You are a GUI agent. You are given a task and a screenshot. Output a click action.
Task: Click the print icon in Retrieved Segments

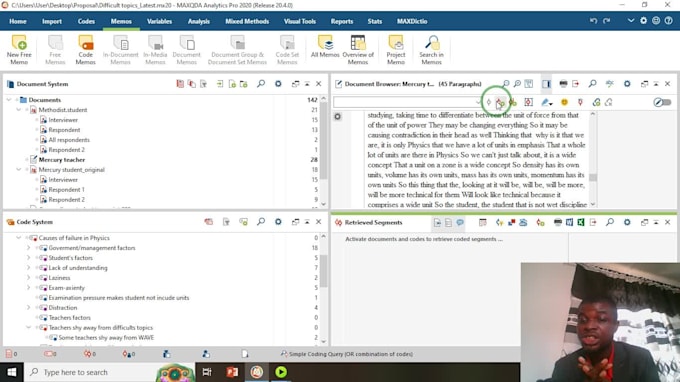tap(558, 222)
